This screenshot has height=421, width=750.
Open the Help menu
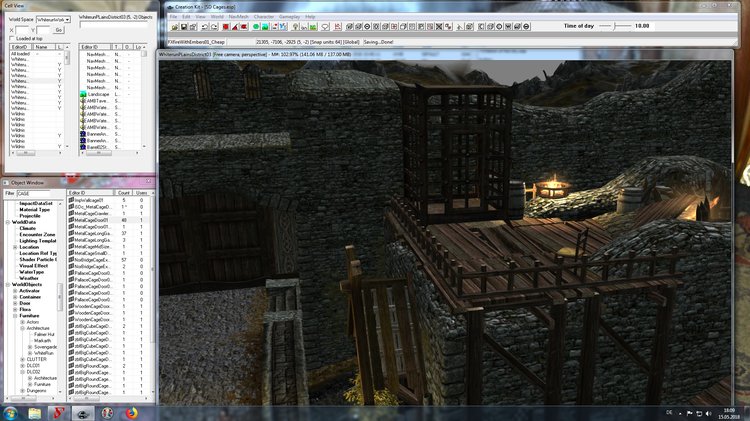[310, 17]
